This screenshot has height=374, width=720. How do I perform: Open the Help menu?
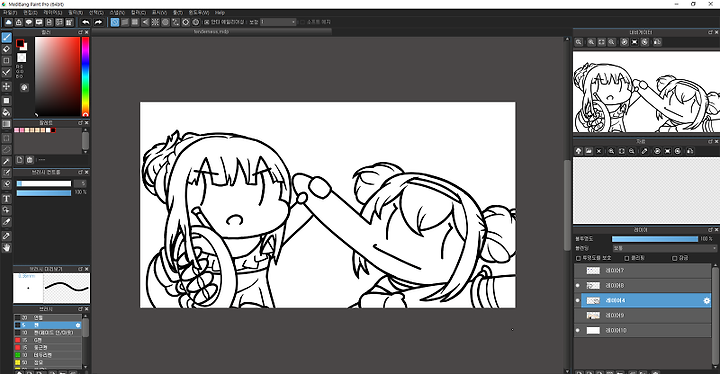pos(220,12)
